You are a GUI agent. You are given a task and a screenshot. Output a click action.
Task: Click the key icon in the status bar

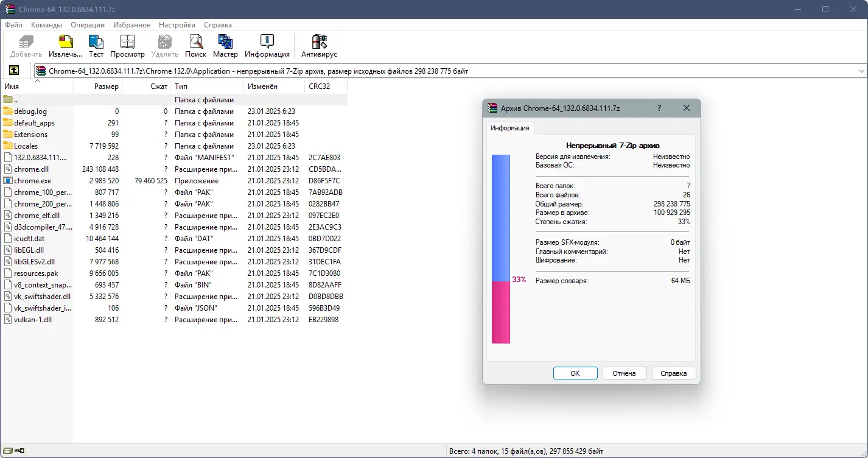point(19,451)
